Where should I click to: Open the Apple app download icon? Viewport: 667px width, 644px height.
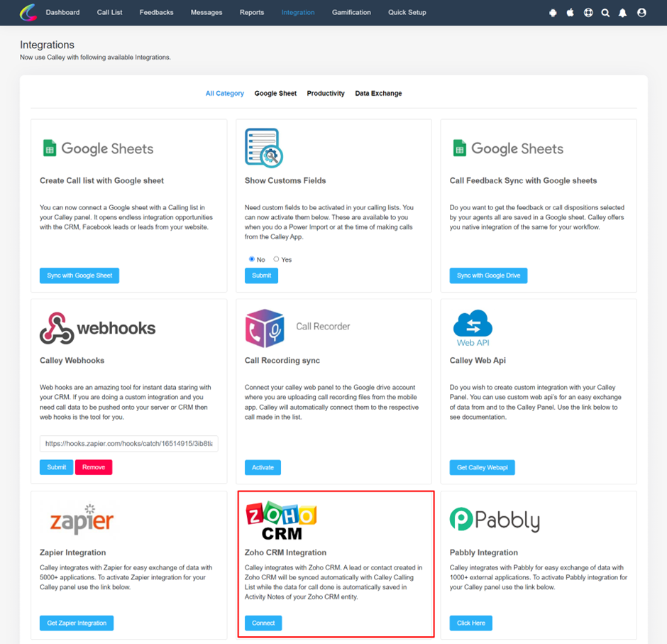point(570,12)
